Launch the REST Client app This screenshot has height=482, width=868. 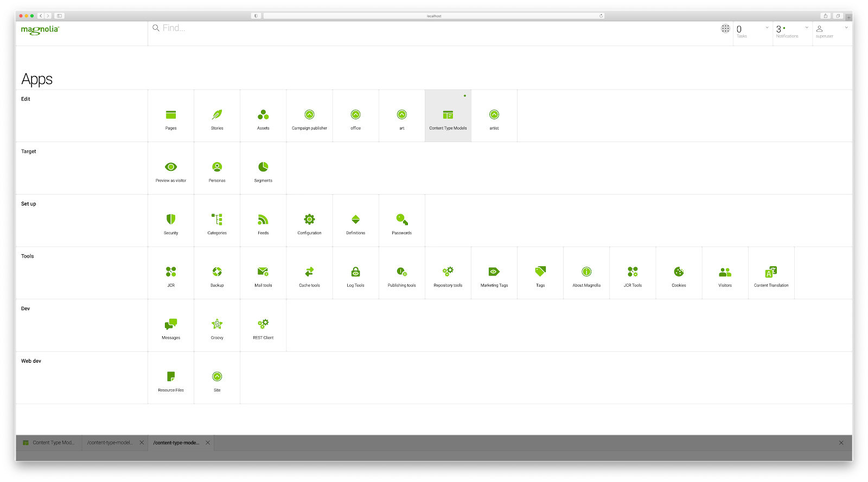[x=263, y=325]
